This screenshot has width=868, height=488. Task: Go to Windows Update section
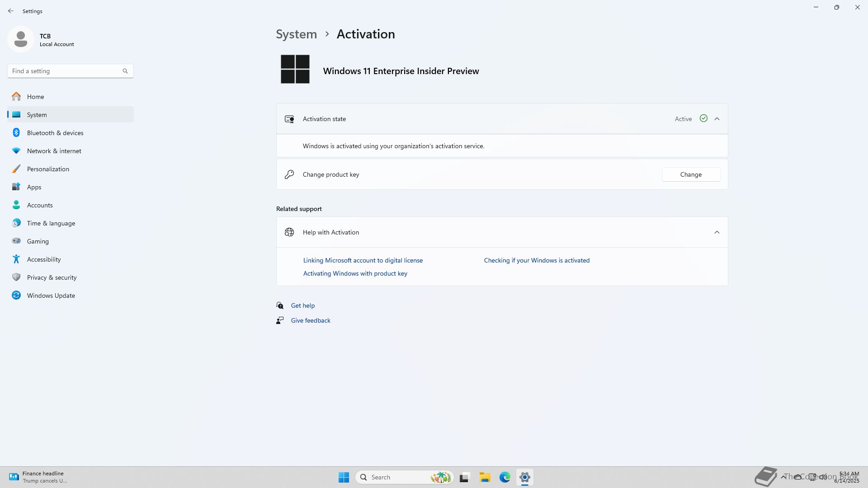(51, 296)
